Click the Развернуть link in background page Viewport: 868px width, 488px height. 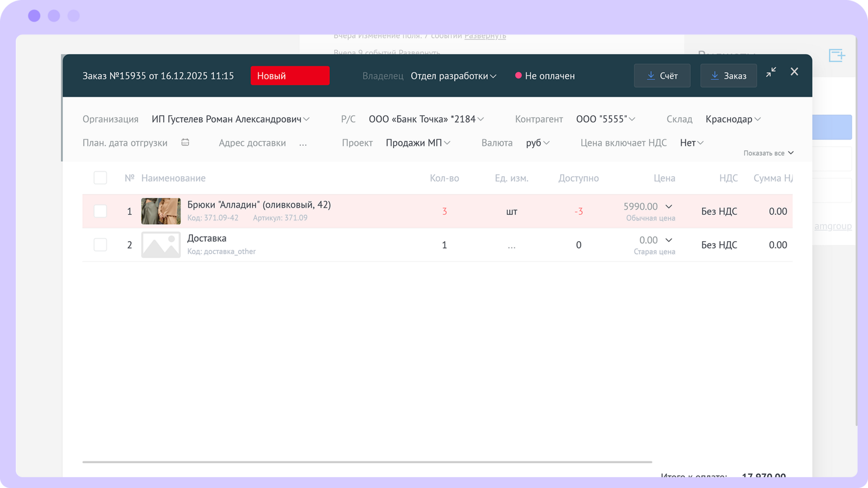point(485,36)
